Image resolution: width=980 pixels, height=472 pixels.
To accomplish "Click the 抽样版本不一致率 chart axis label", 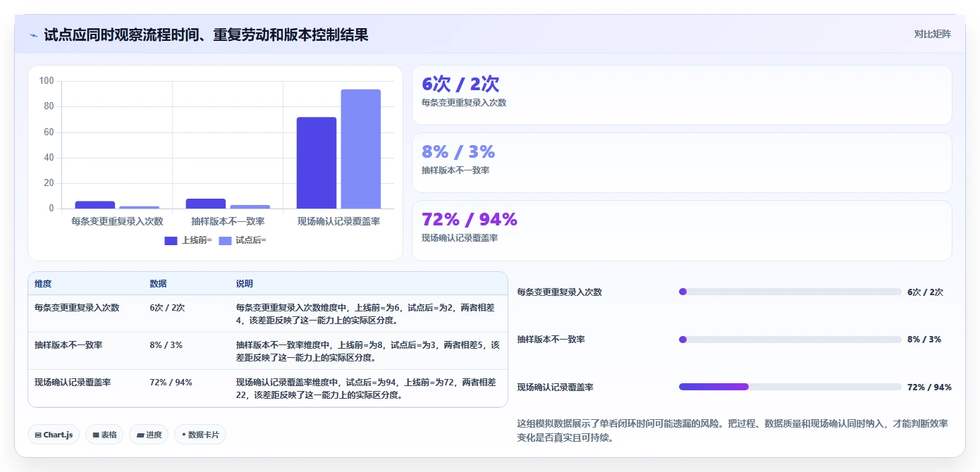I will pos(228,221).
